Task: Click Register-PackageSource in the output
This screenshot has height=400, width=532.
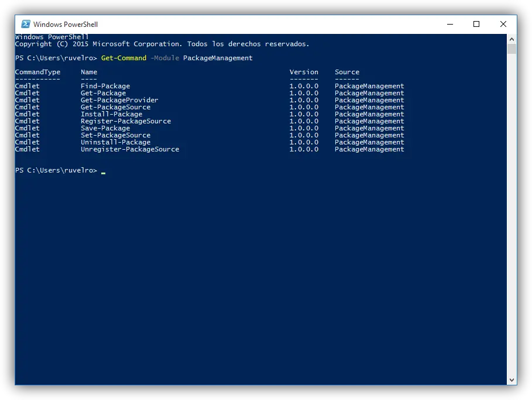Action: (x=126, y=121)
